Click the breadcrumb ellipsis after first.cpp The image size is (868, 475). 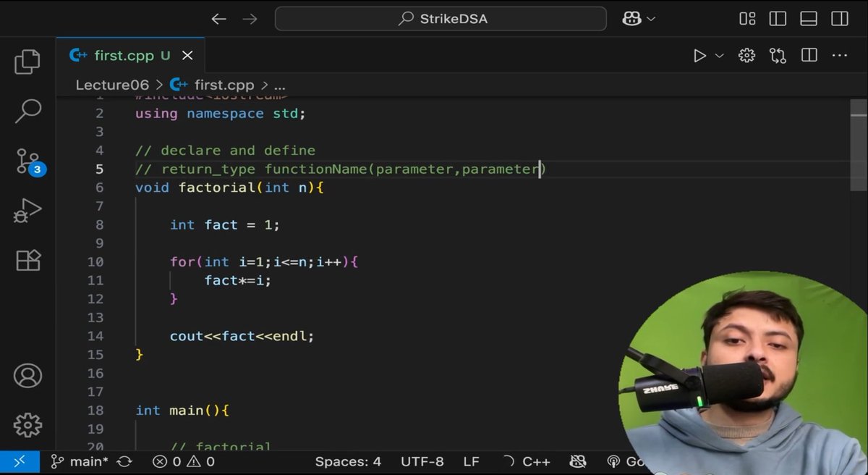(x=280, y=85)
